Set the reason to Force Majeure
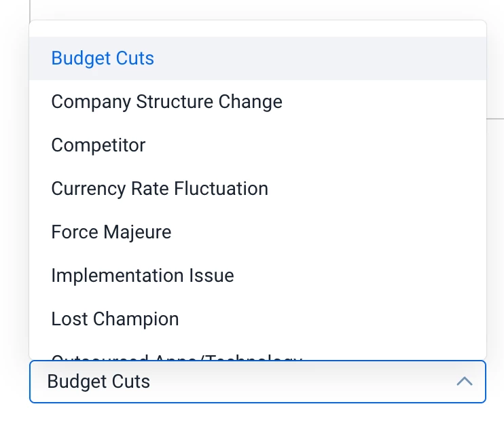Viewport: 504px width, 436px height. point(111,232)
